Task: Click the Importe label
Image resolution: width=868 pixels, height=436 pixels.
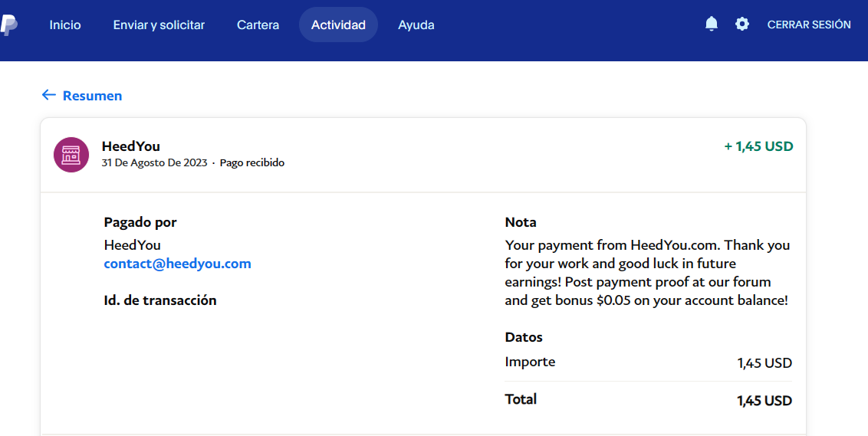Action: coord(530,362)
